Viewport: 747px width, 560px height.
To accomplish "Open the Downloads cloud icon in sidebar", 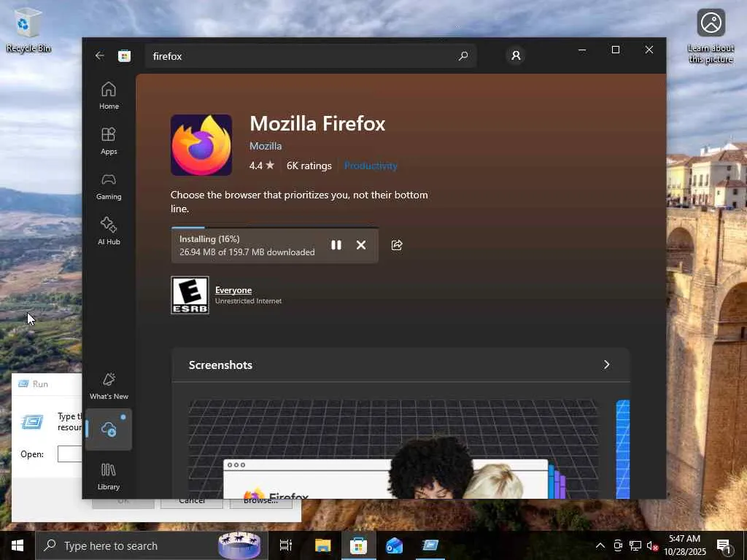I will (x=109, y=429).
